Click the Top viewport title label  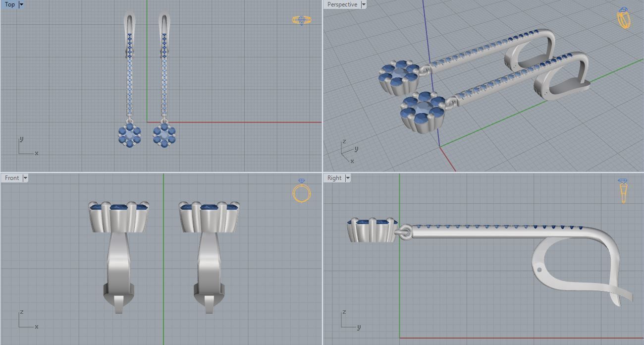[9, 4]
